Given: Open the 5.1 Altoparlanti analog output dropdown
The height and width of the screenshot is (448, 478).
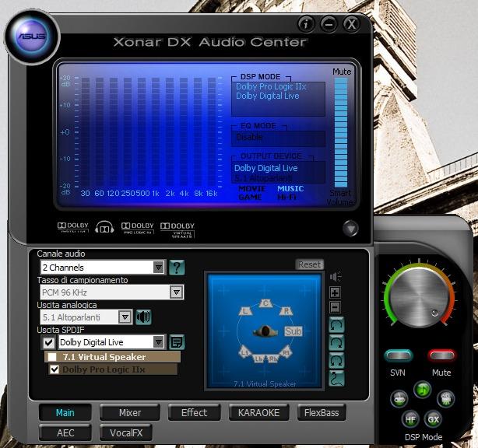Looking at the screenshot, I should [x=86, y=317].
